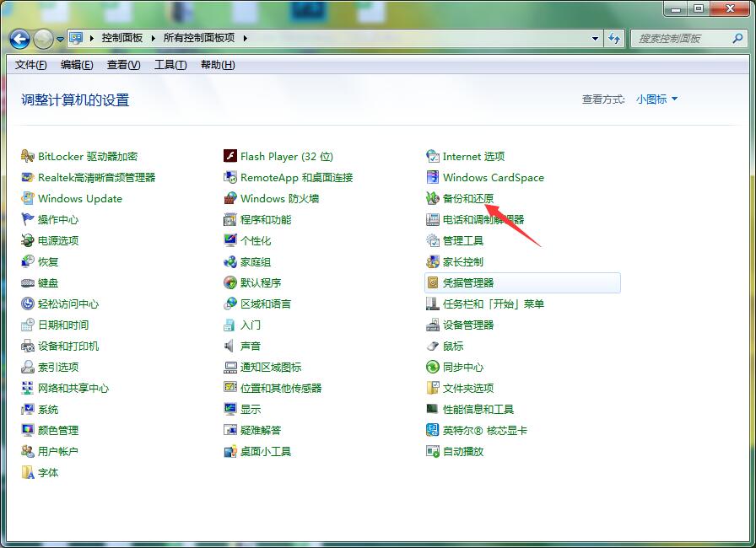Image resolution: width=756 pixels, height=548 pixels.
Task: Click the 字体 fonts icon
Action: 28,472
